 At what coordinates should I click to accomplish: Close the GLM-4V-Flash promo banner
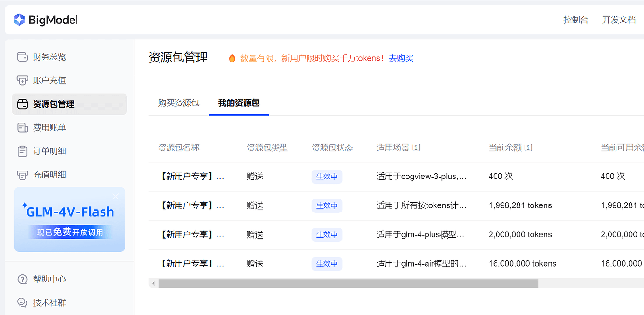[116, 197]
